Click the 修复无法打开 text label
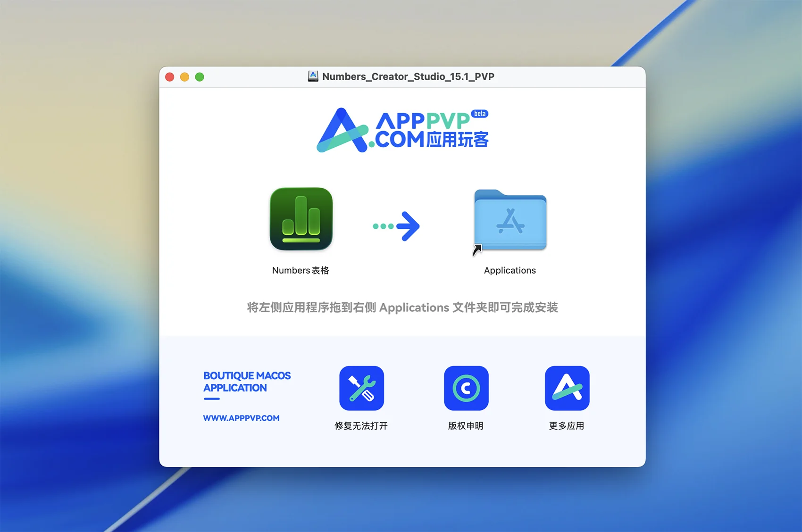802x532 pixels. (x=361, y=426)
